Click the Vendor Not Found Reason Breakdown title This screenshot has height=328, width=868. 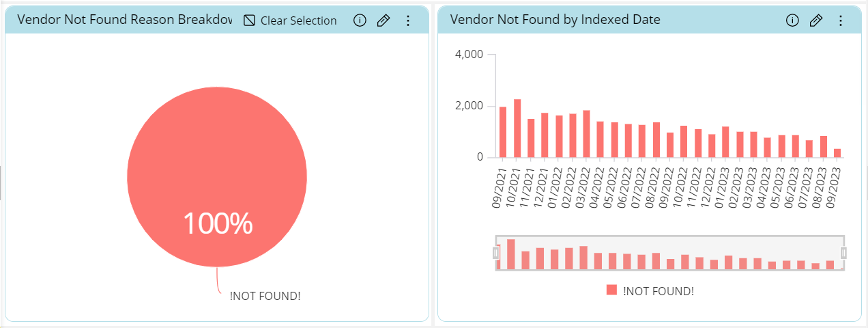pos(125,20)
